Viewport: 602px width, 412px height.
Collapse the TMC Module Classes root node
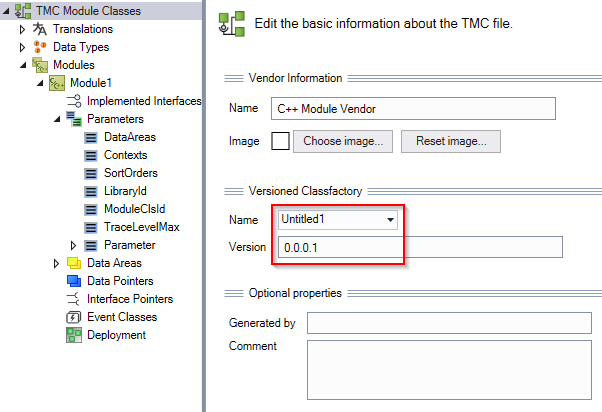click(x=6, y=11)
